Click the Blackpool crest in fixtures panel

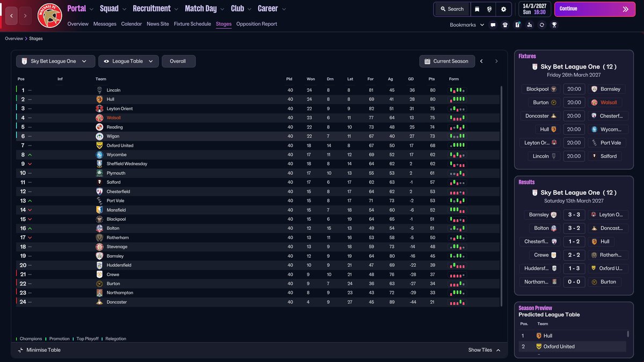pyautogui.click(x=554, y=89)
